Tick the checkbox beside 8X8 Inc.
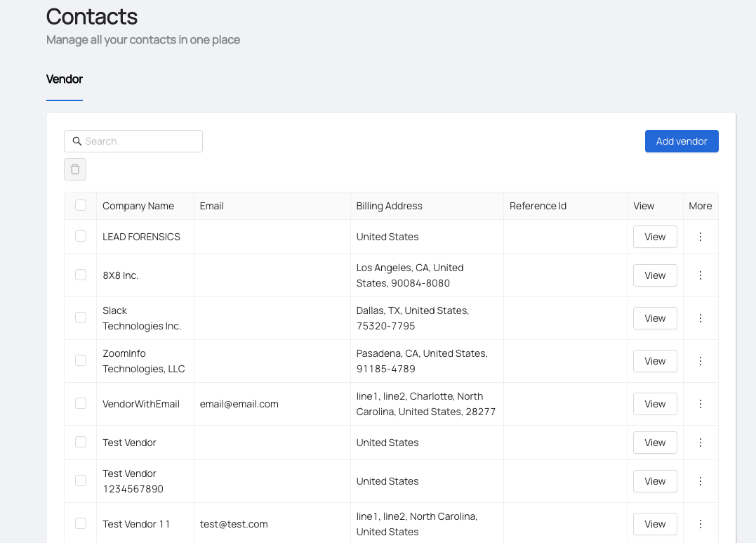 (81, 275)
